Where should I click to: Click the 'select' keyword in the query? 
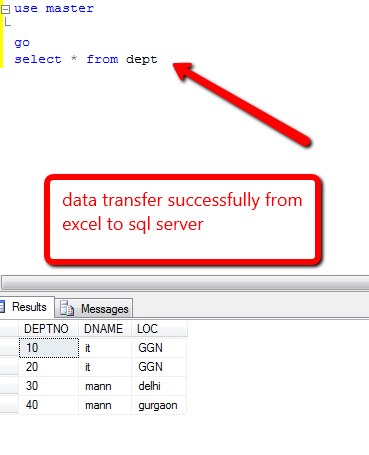38,59
